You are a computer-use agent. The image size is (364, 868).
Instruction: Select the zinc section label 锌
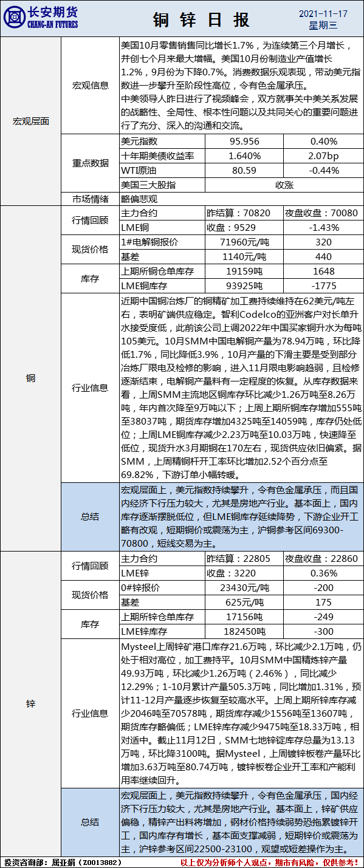[31, 703]
